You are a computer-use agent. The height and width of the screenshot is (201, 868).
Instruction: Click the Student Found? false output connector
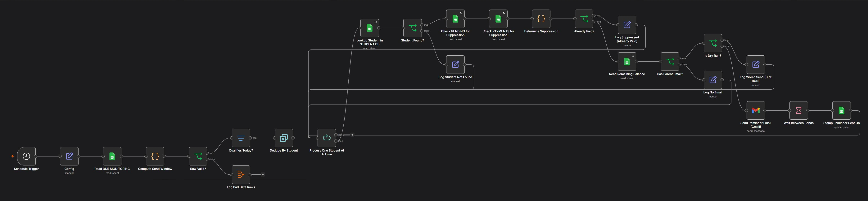coord(422,31)
